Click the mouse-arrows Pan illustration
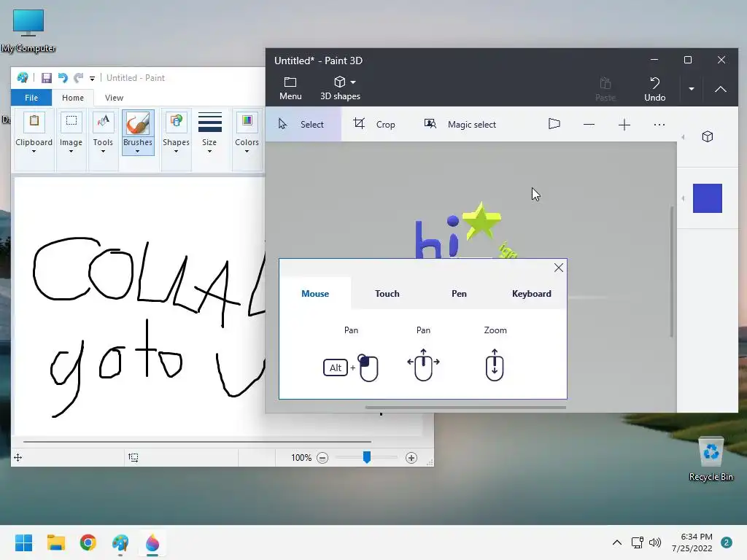The height and width of the screenshot is (560, 747). pyautogui.click(x=423, y=365)
